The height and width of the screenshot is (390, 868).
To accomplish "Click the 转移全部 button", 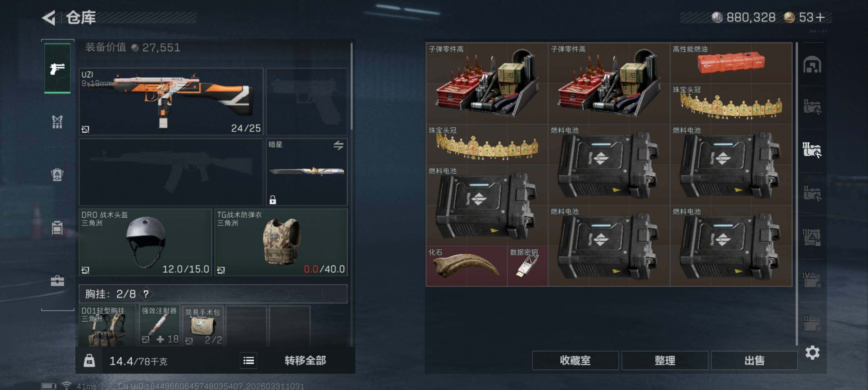I will coord(305,360).
